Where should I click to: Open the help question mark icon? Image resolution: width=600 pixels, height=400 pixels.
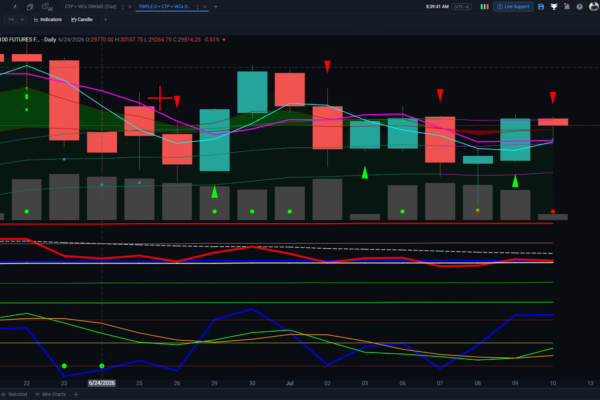[x=580, y=7]
